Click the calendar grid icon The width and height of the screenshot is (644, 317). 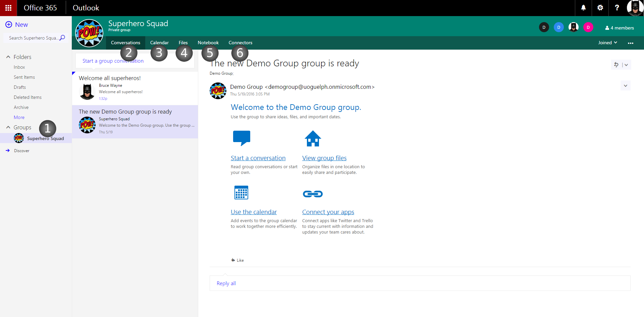(x=241, y=192)
